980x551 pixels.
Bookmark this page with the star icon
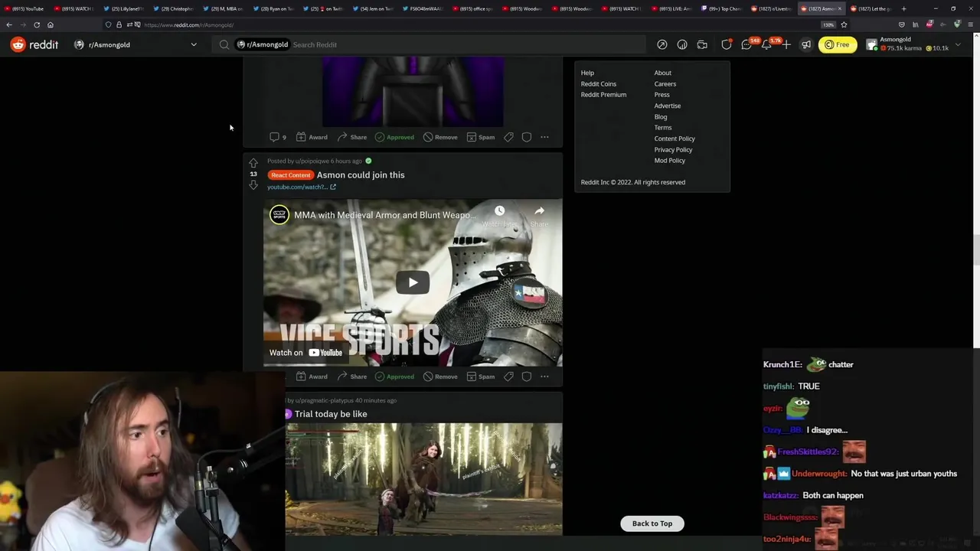tap(844, 24)
